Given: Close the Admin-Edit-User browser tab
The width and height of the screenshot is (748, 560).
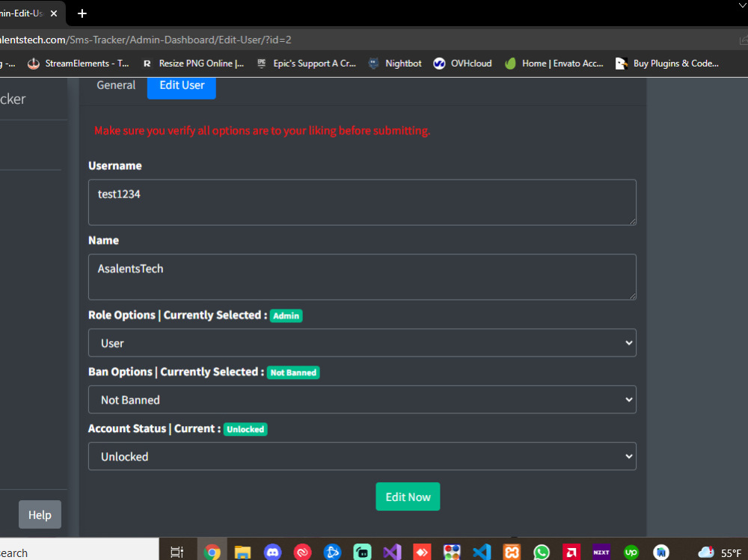Looking at the screenshot, I should (x=54, y=13).
